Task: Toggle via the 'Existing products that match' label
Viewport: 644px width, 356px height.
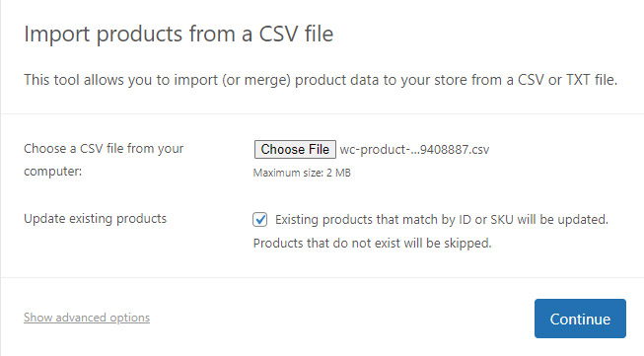Action: (x=442, y=220)
